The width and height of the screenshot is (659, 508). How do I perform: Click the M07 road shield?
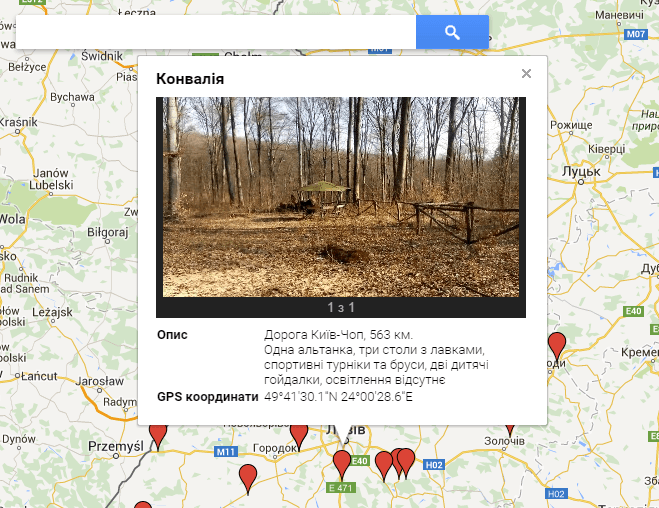point(636,34)
